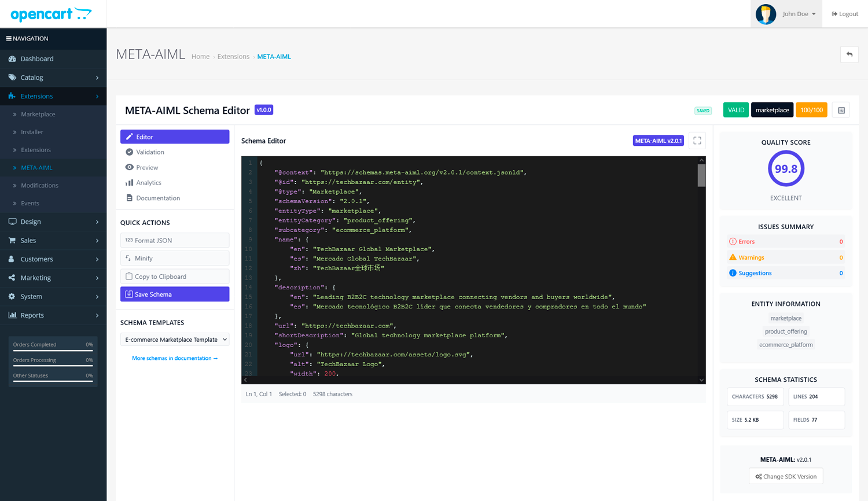Select the Editor tab
868x501 pixels.
tap(175, 137)
